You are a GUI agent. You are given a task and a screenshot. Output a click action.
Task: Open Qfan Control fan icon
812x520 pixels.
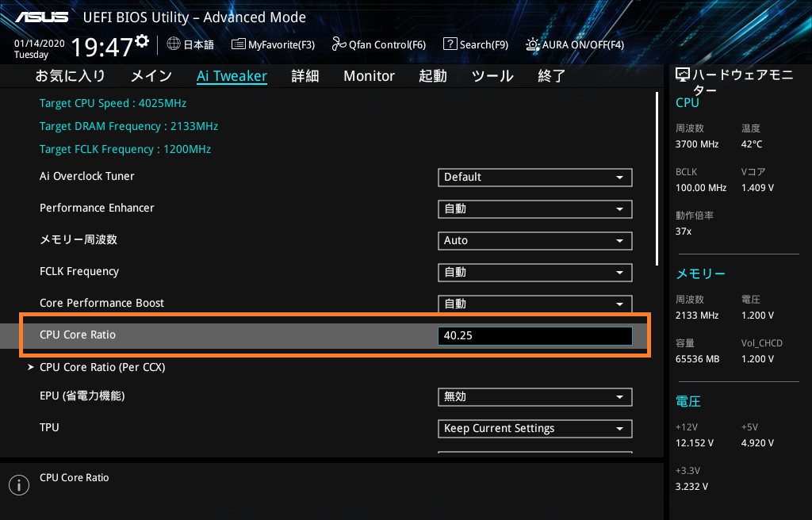pos(339,44)
